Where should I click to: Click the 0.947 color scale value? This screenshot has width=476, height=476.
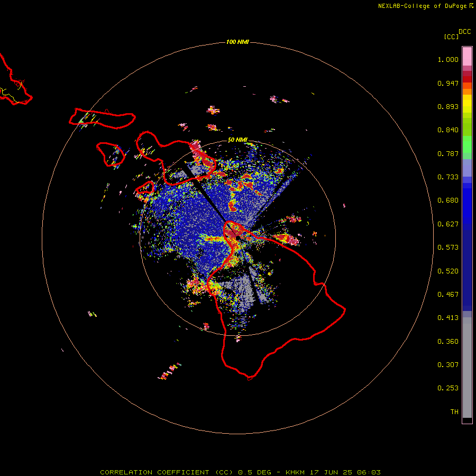(x=448, y=83)
